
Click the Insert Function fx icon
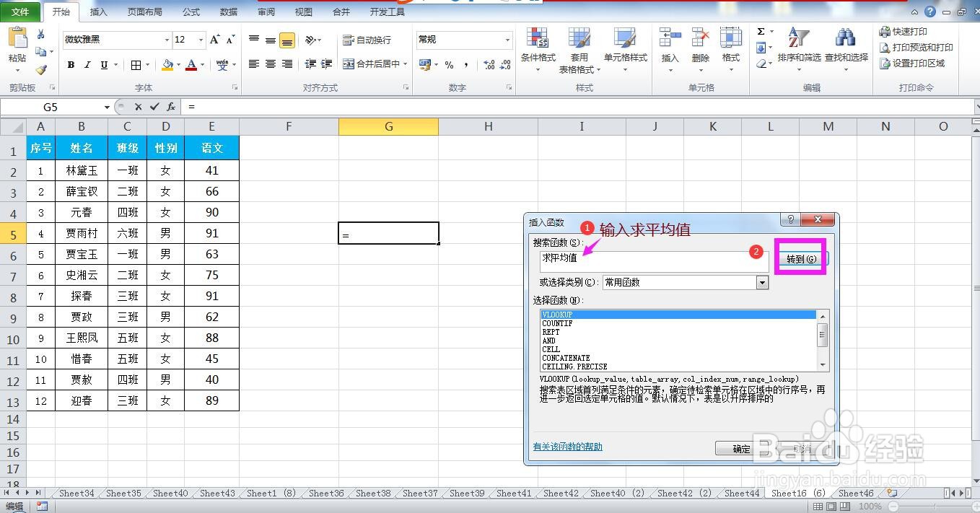171,107
